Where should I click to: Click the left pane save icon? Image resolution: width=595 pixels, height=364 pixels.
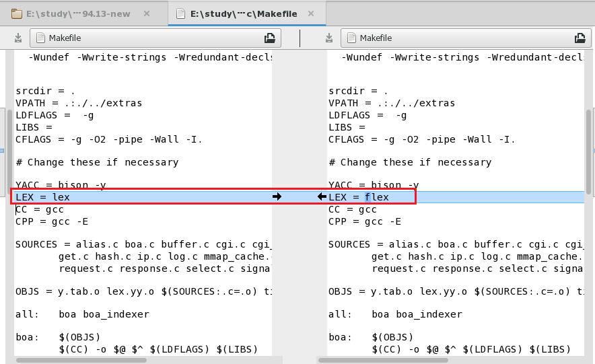coord(19,38)
